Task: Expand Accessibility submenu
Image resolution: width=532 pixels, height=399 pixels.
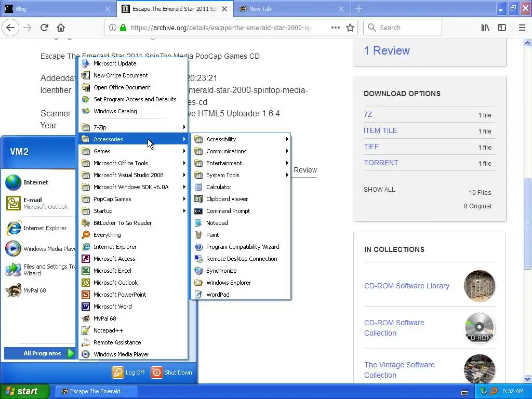Action: [x=241, y=139]
